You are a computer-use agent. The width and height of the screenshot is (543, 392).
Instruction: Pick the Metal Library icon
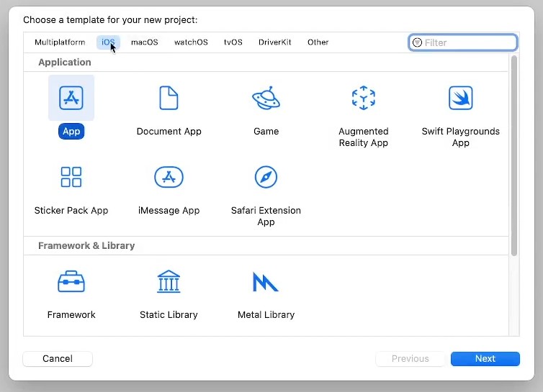(x=266, y=282)
